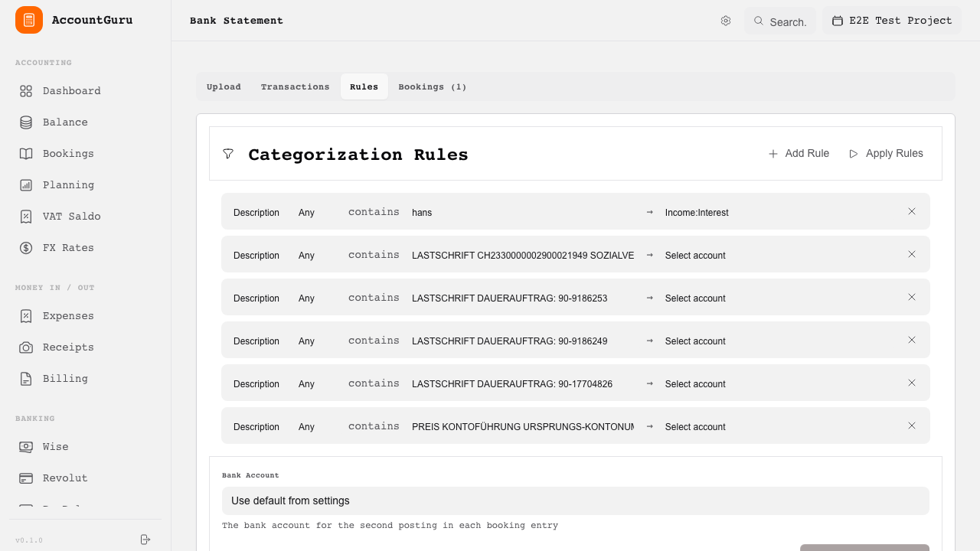Click the Planning bar-chart icon
Image resolution: width=980 pixels, height=551 pixels.
25,184
